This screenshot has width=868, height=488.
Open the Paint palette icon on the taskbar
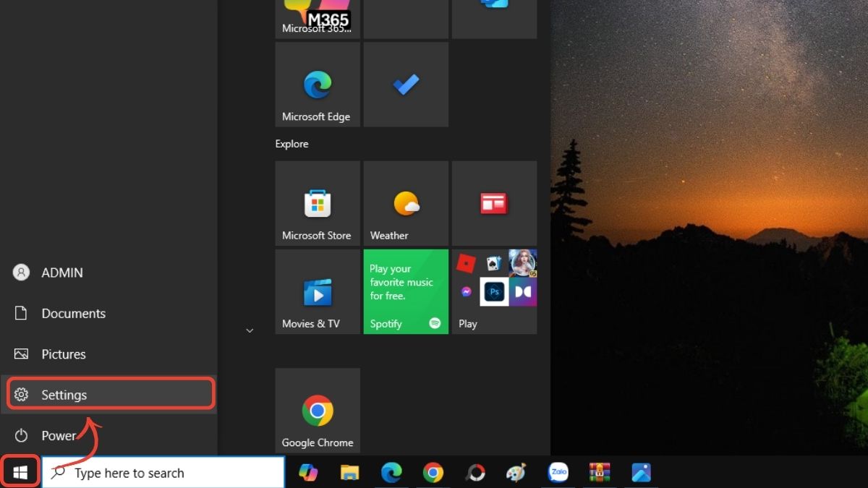pos(516,473)
